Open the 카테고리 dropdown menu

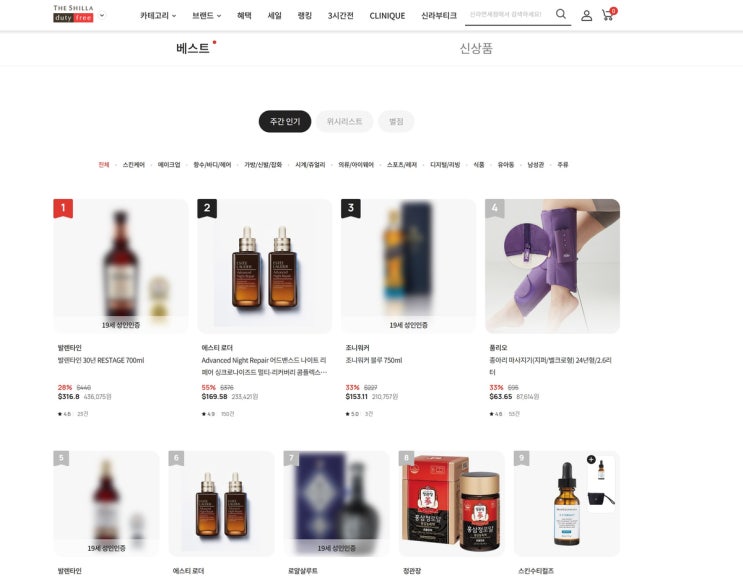[x=158, y=16]
